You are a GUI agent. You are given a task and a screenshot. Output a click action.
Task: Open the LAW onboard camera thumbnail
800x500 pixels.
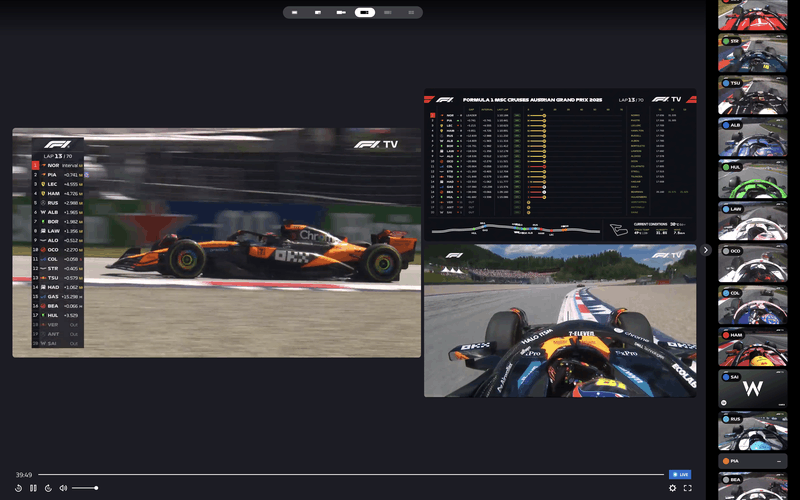pyautogui.click(x=753, y=221)
